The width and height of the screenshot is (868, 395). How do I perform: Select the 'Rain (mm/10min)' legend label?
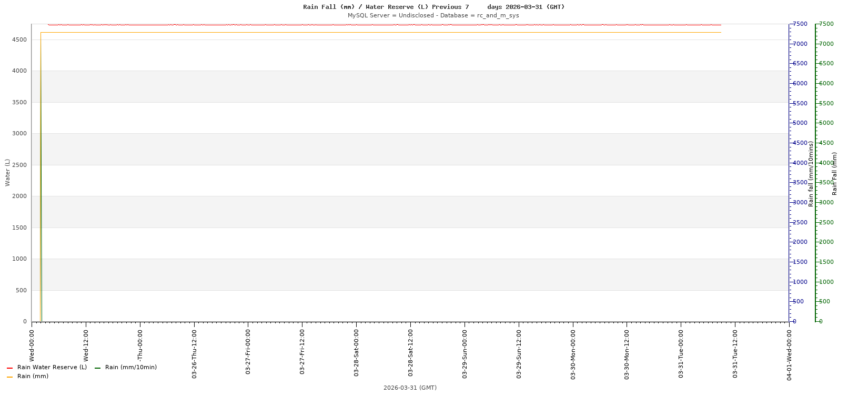(x=130, y=368)
